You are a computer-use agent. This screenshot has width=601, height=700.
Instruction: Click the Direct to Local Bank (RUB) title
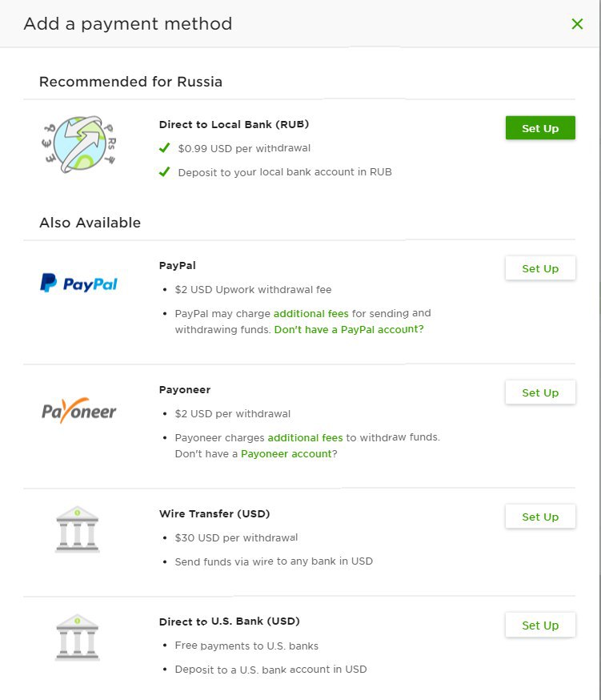tap(234, 124)
